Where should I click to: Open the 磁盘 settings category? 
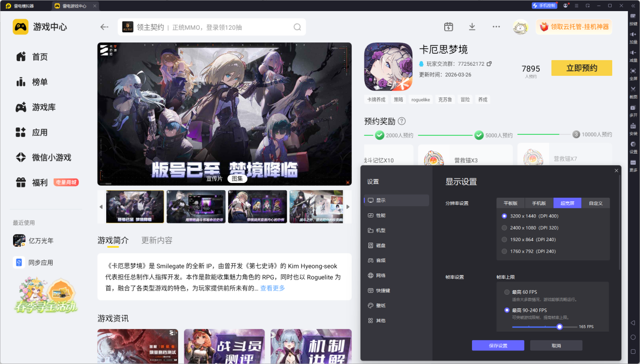point(396,245)
